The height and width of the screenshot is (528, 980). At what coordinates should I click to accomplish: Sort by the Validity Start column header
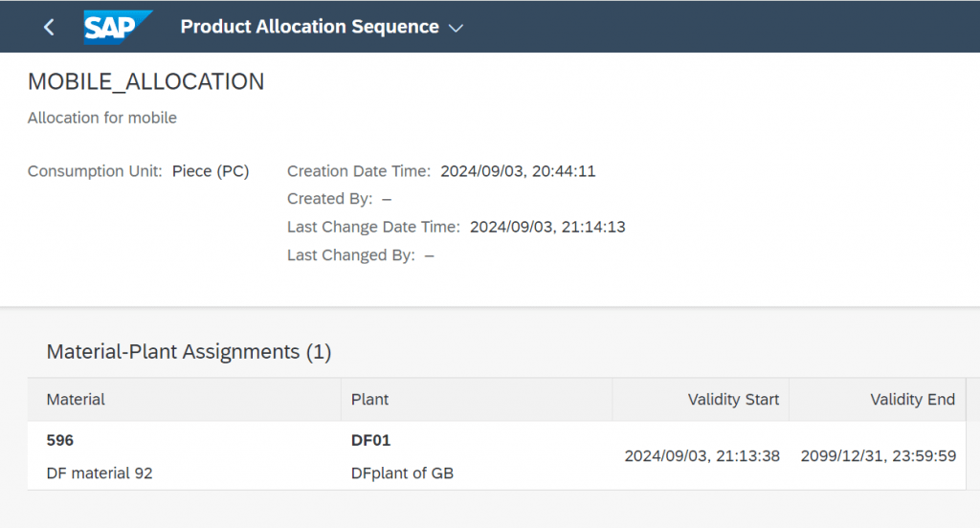tap(733, 399)
